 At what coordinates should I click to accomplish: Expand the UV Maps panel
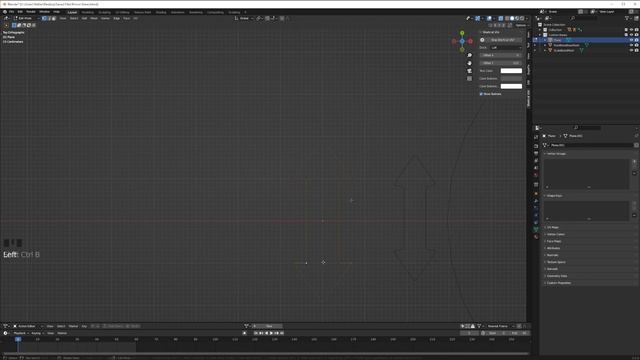click(x=553, y=227)
